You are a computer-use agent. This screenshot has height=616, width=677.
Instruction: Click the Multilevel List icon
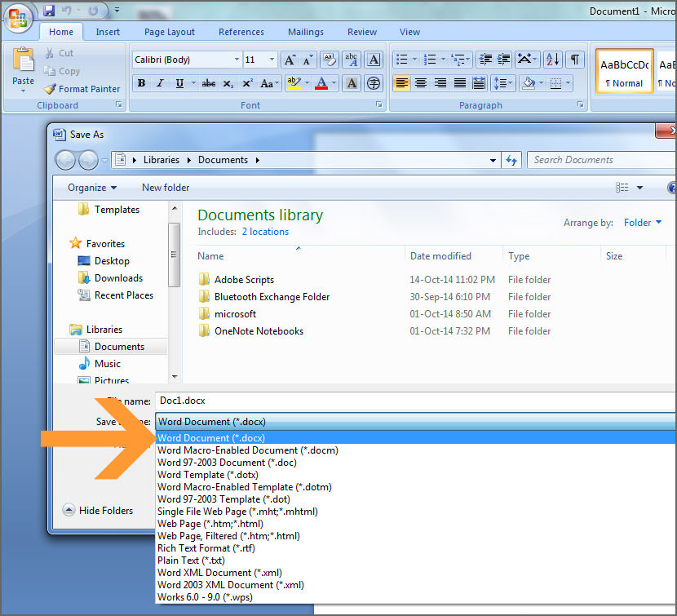[x=458, y=60]
